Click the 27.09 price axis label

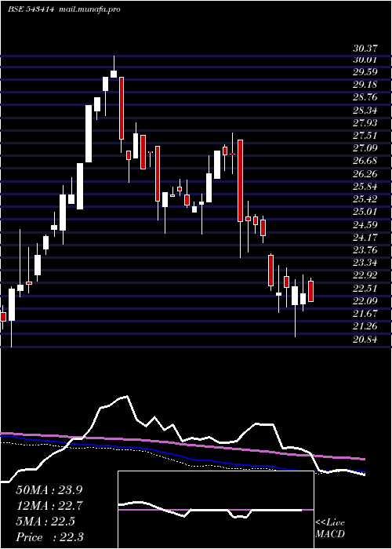pos(365,148)
